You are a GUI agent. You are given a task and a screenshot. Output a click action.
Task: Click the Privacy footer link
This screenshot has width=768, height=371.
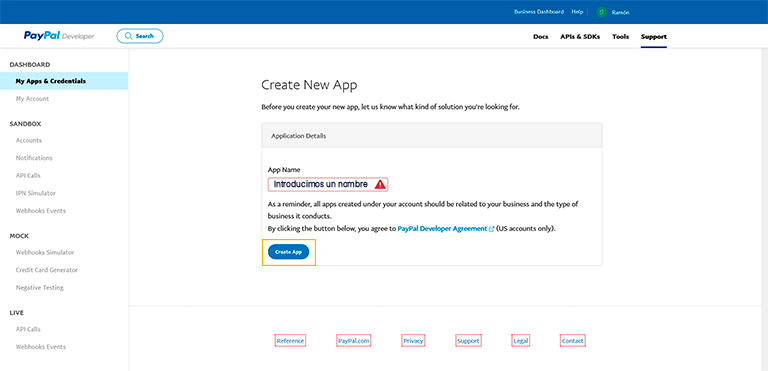(413, 341)
